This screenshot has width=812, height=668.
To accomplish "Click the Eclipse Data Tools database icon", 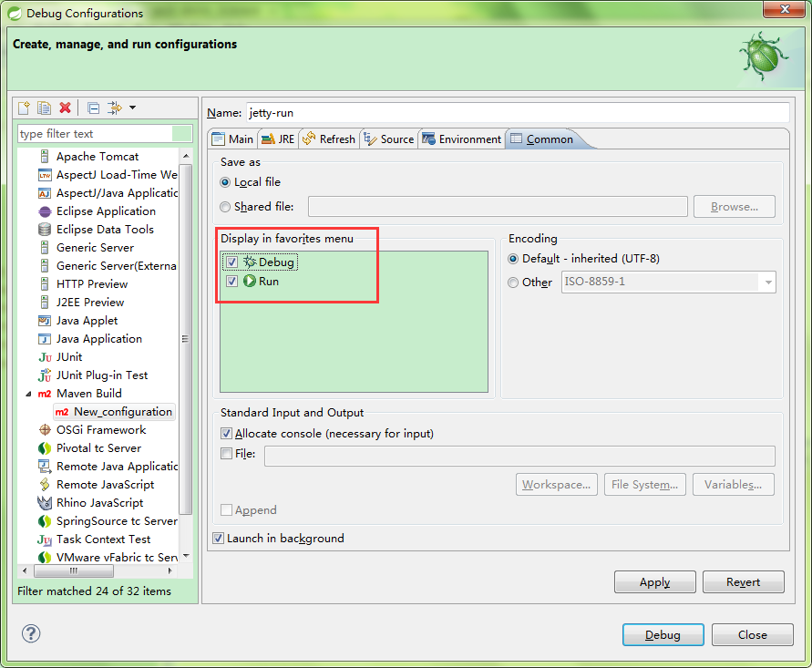I will click(45, 230).
